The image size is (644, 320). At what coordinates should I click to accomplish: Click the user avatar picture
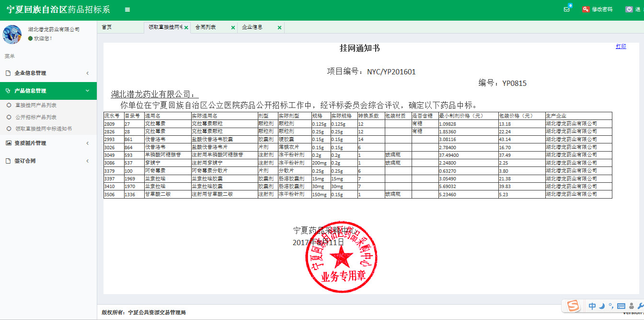12,34
